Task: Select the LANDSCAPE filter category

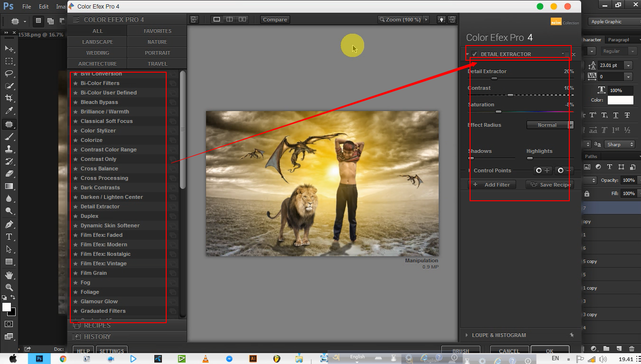Action: [97, 42]
